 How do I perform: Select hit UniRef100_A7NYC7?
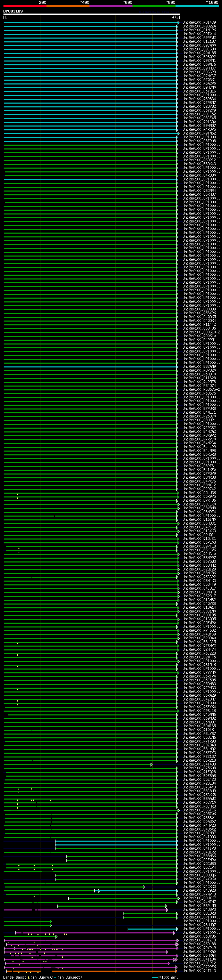pos(199,76)
